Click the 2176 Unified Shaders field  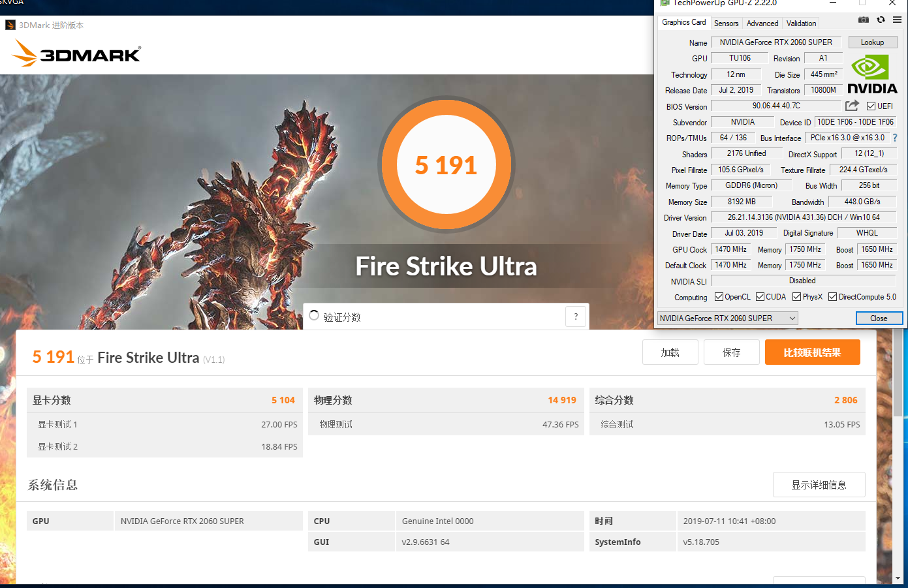pos(747,153)
